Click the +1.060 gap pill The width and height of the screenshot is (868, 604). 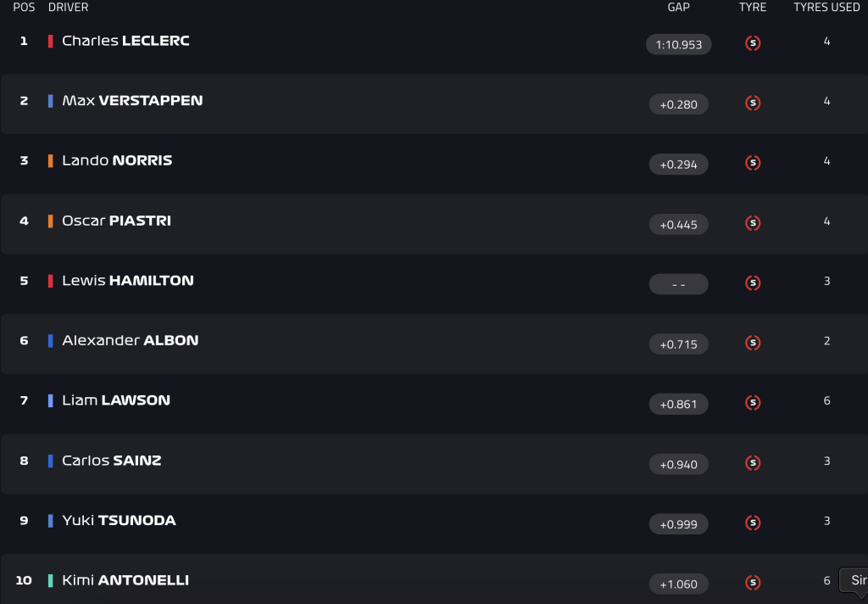(x=678, y=584)
